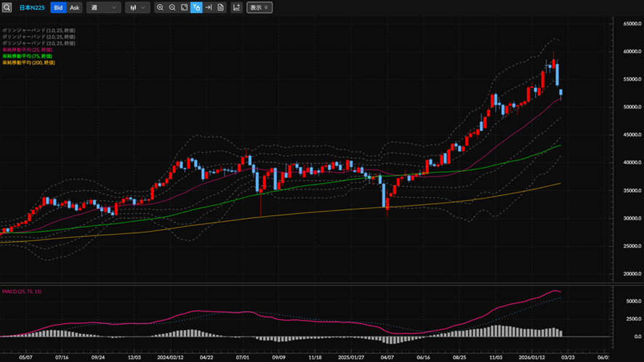This screenshot has width=644, height=362.
Task: Click the 20000.0 price axis label
Action: pyautogui.click(x=632, y=273)
